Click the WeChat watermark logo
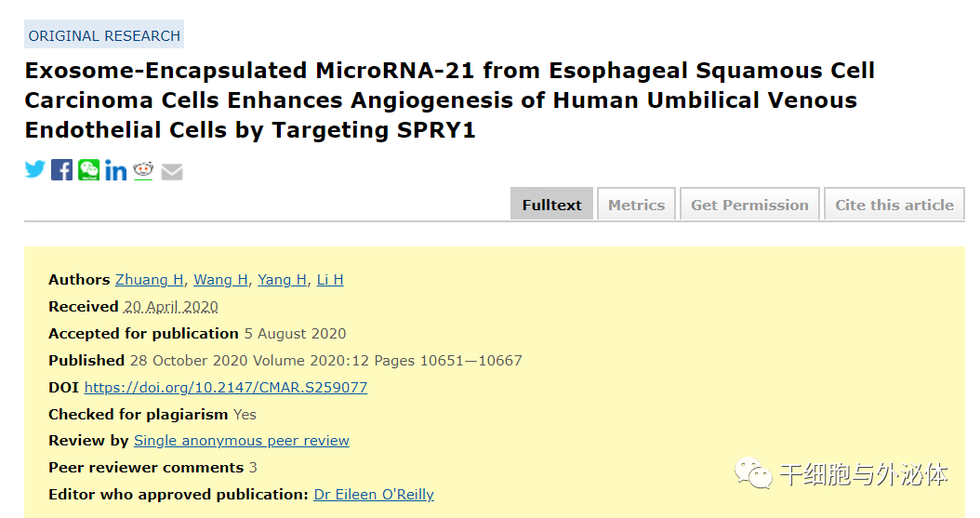Image resolution: width=980 pixels, height=518 pixels. 753,473
